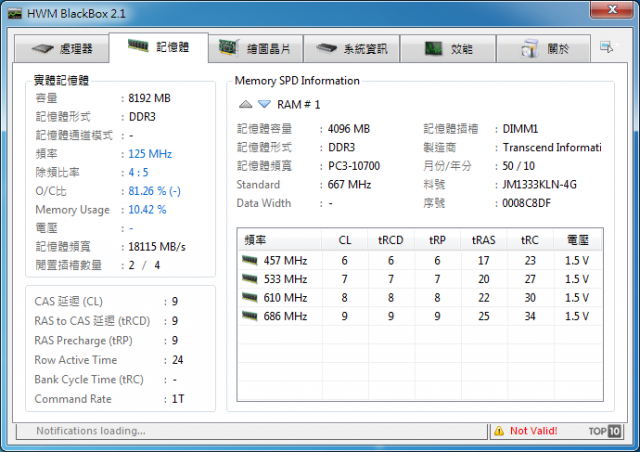
Task: Click the 667 MHz Standard value
Action: (x=349, y=185)
